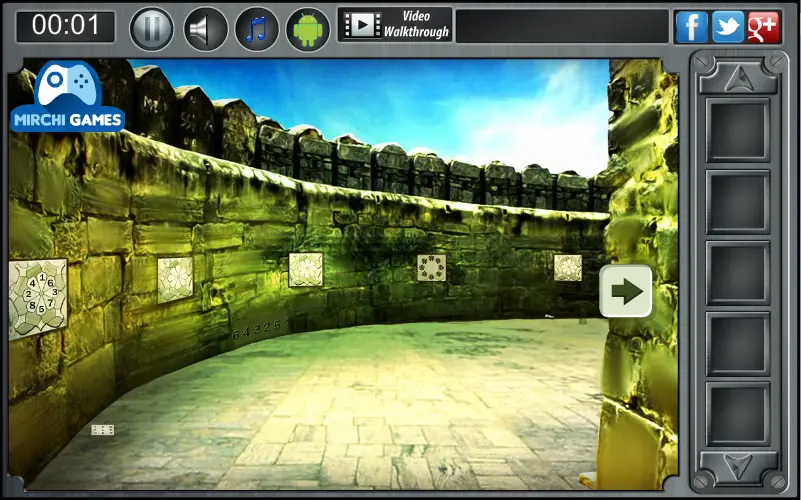The width and height of the screenshot is (801, 500).
Task: Open the Video Walkthrough link
Action: (395, 25)
